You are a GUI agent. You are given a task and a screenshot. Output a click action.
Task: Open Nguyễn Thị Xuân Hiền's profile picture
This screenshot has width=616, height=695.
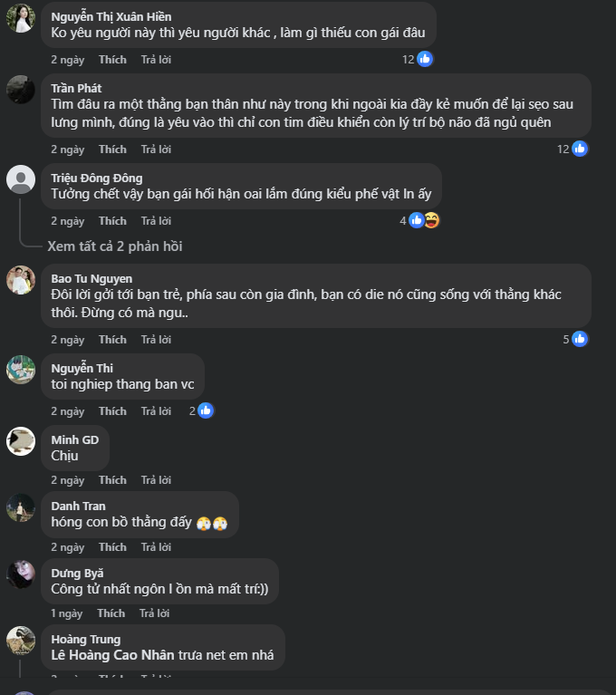21,18
